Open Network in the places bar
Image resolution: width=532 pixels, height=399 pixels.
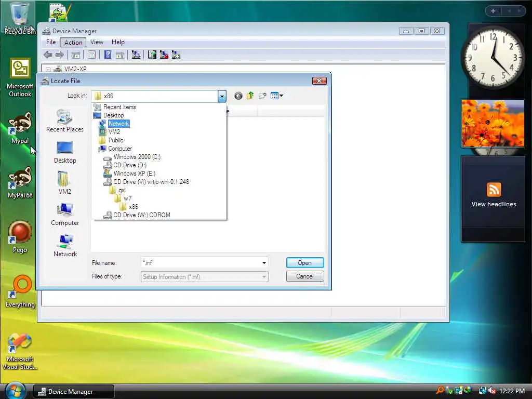pos(65,246)
